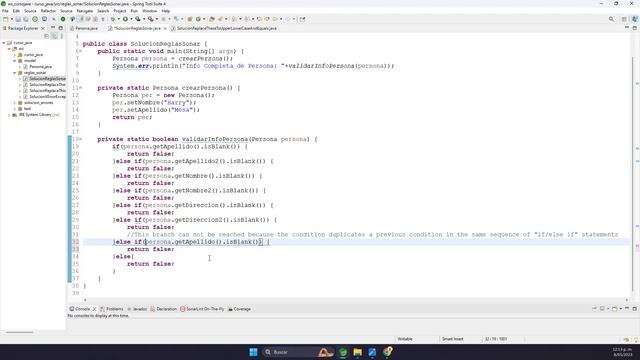Collapse the reglas_sonar package
Screen dimensions: 640x360
15,73
